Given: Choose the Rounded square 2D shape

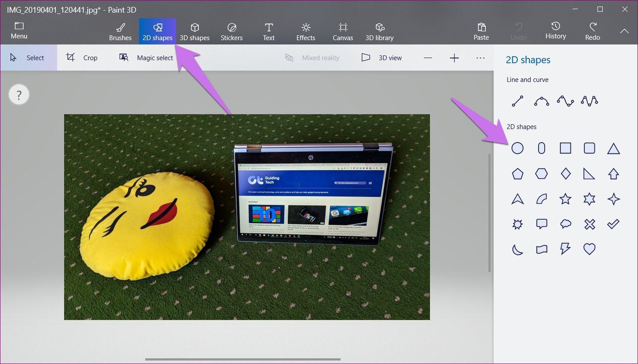Looking at the screenshot, I should click(589, 148).
